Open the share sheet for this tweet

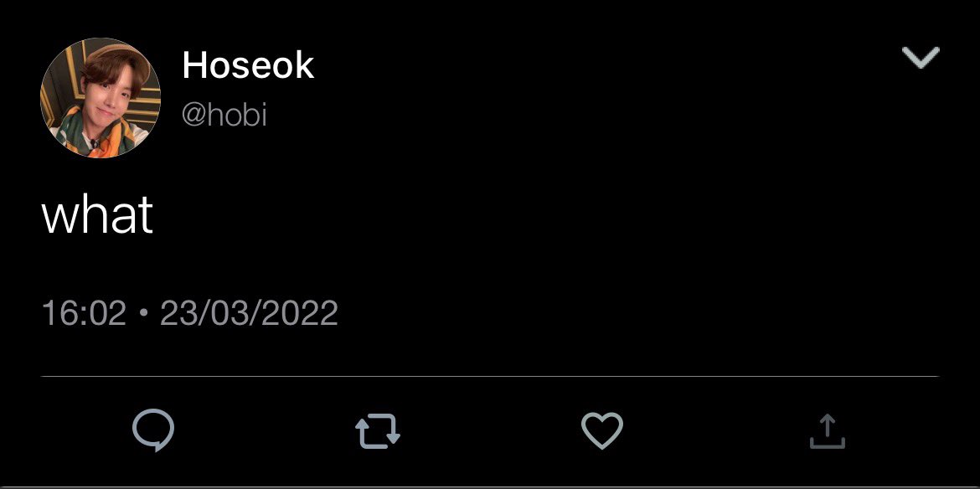827,431
